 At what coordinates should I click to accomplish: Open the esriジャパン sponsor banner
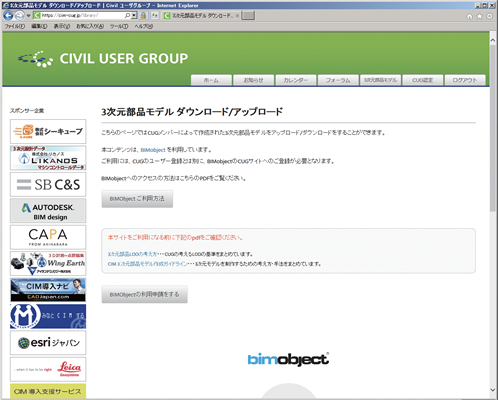[x=48, y=343]
